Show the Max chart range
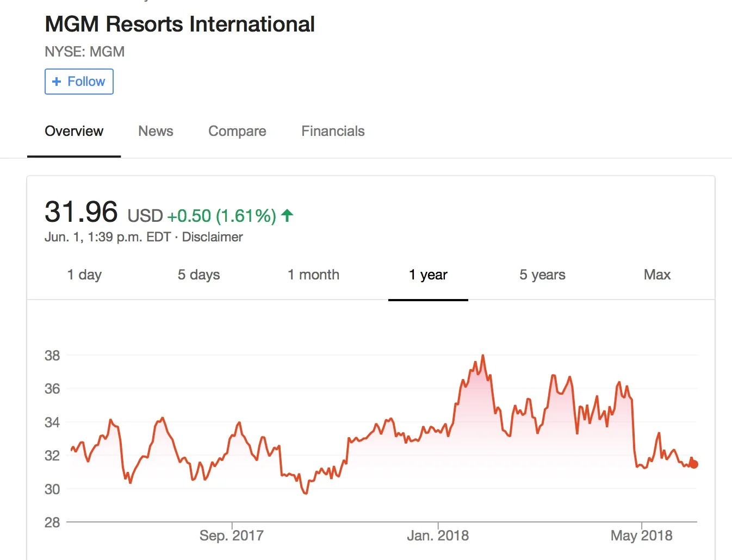732x560 pixels. pos(657,275)
